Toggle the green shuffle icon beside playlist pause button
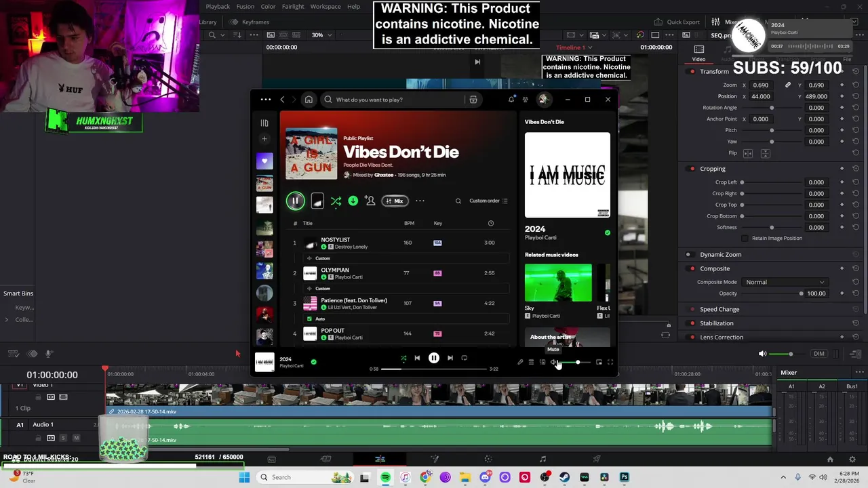The height and width of the screenshot is (488, 868). [x=336, y=201]
